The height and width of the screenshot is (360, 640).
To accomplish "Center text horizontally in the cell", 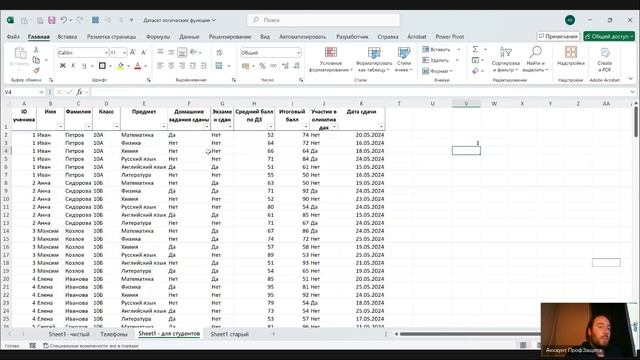I will click(x=171, y=66).
